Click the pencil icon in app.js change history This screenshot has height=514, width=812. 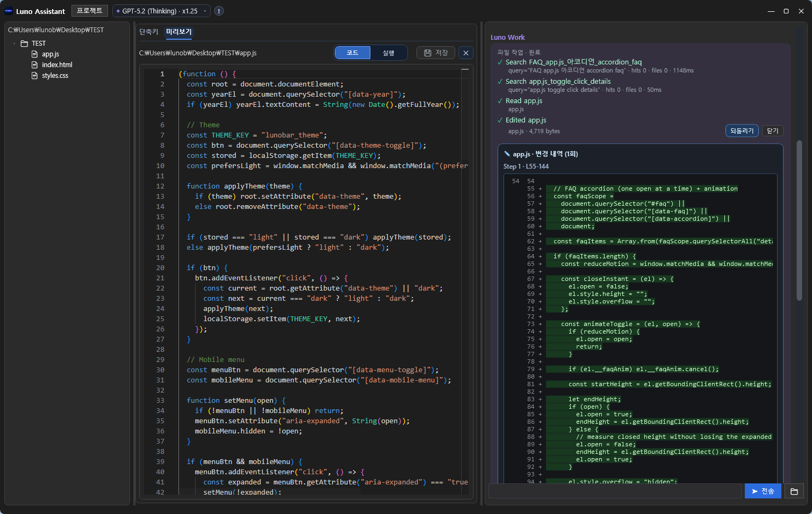tap(507, 154)
